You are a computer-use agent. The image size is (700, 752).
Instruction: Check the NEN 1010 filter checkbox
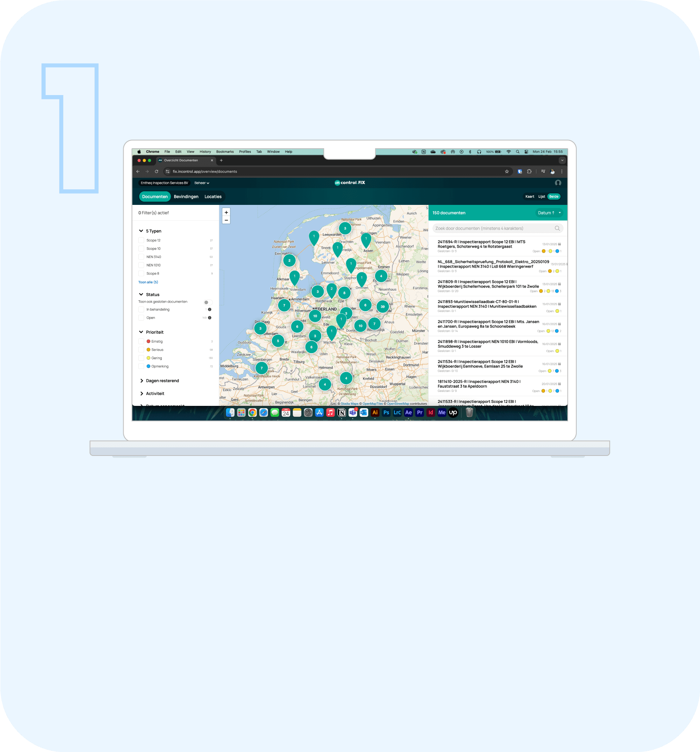point(141,265)
